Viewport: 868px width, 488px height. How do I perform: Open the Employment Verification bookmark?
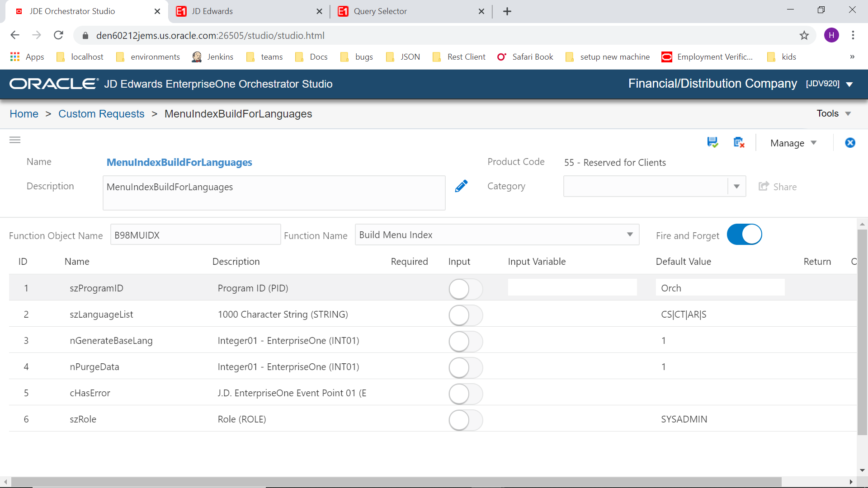[708, 57]
